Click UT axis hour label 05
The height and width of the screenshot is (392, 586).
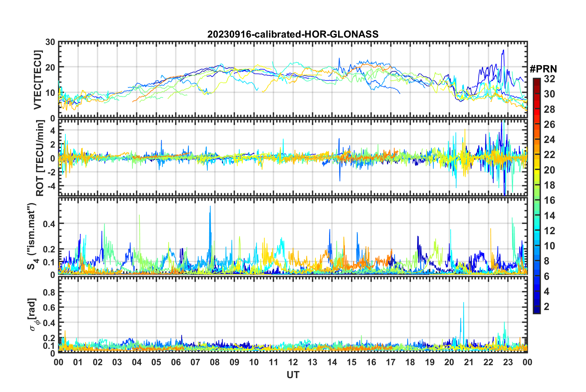click(x=156, y=362)
